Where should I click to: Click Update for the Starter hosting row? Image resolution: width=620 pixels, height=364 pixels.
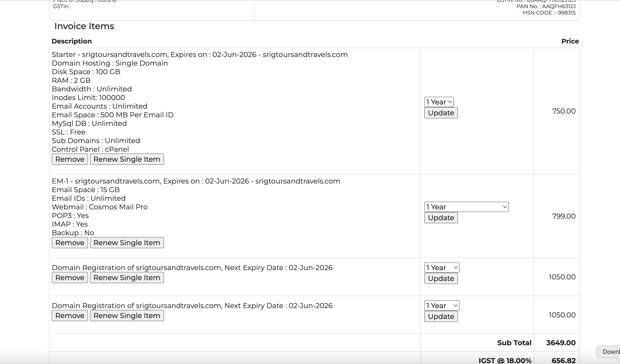point(441,113)
